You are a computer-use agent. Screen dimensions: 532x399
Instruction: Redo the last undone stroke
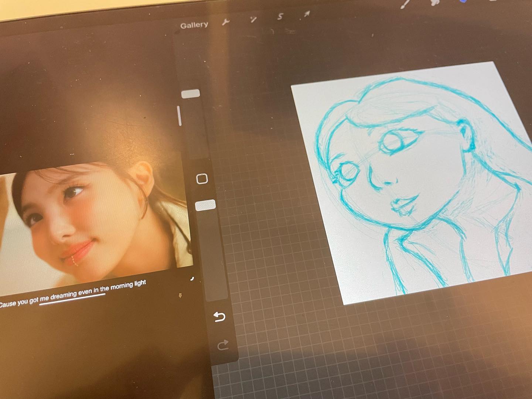223,345
